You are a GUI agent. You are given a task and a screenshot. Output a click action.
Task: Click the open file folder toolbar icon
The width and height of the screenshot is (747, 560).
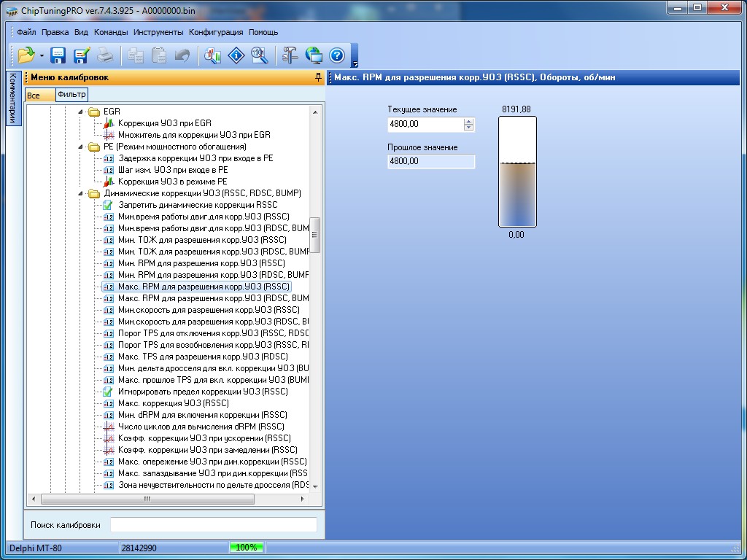(x=26, y=55)
